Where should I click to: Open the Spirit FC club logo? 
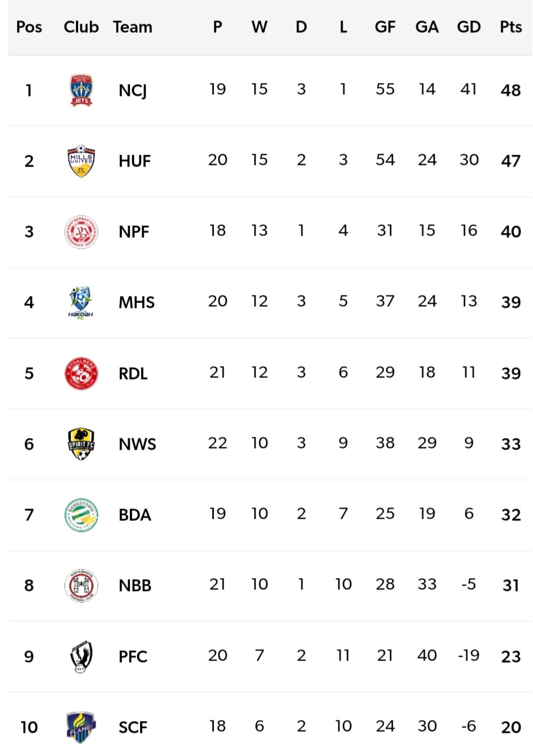(x=81, y=444)
